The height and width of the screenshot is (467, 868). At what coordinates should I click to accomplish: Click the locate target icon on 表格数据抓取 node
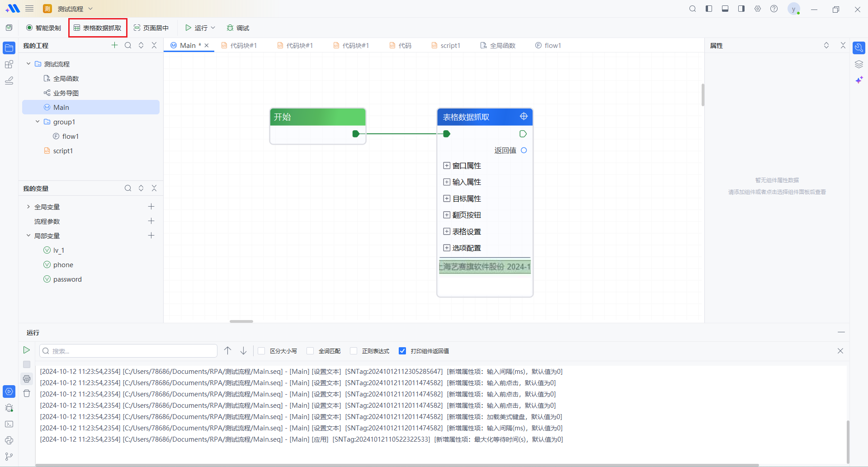(x=524, y=117)
